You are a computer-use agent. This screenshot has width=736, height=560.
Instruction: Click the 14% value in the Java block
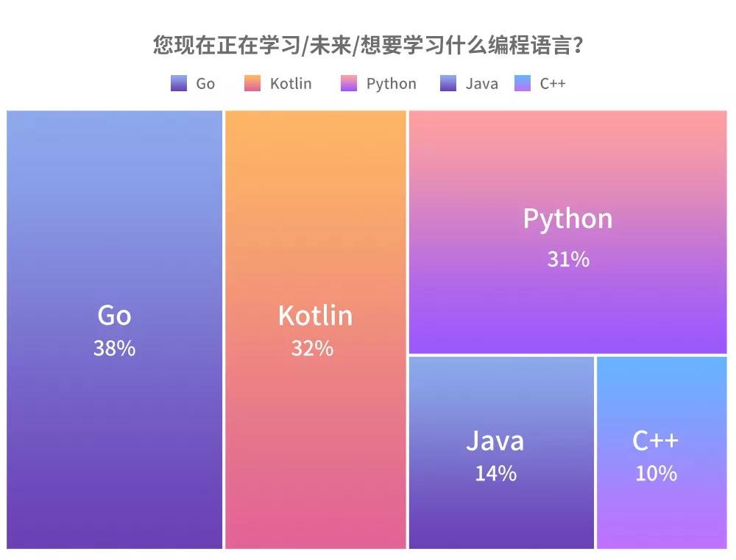(x=495, y=473)
